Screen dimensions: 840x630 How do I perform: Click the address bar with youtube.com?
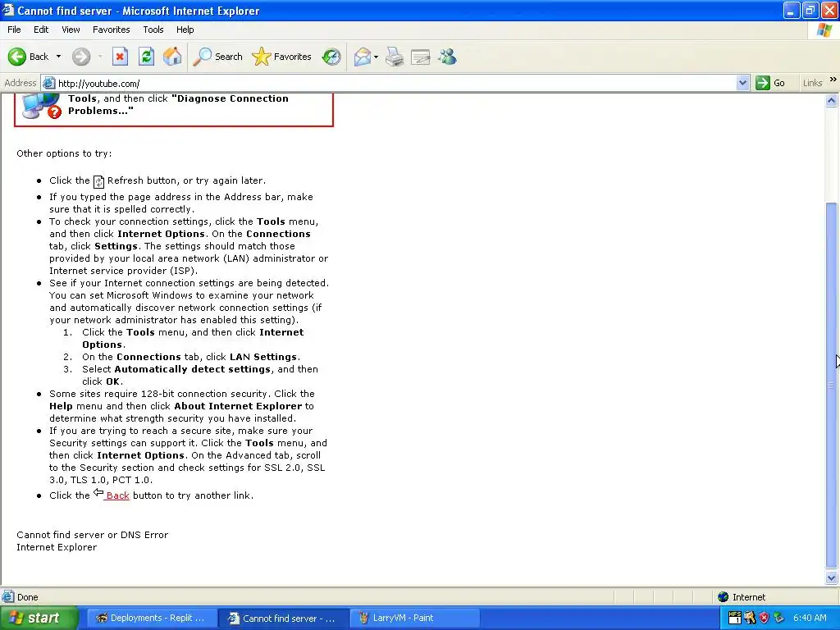[x=395, y=83]
